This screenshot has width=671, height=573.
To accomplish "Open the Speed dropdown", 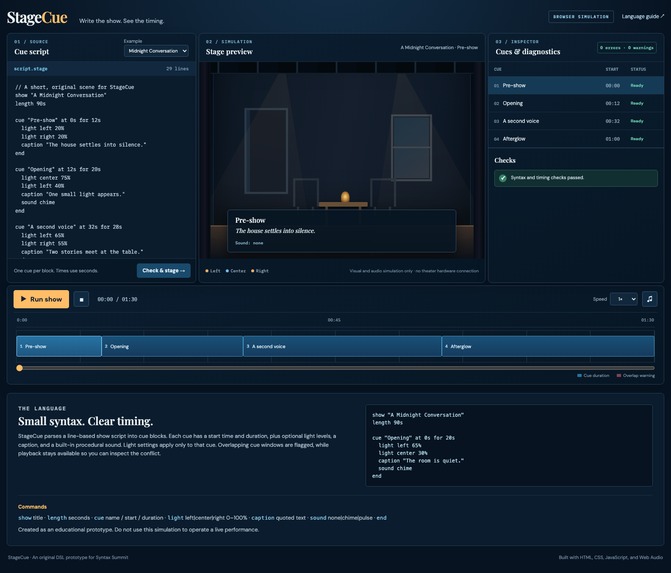I will [x=623, y=299].
